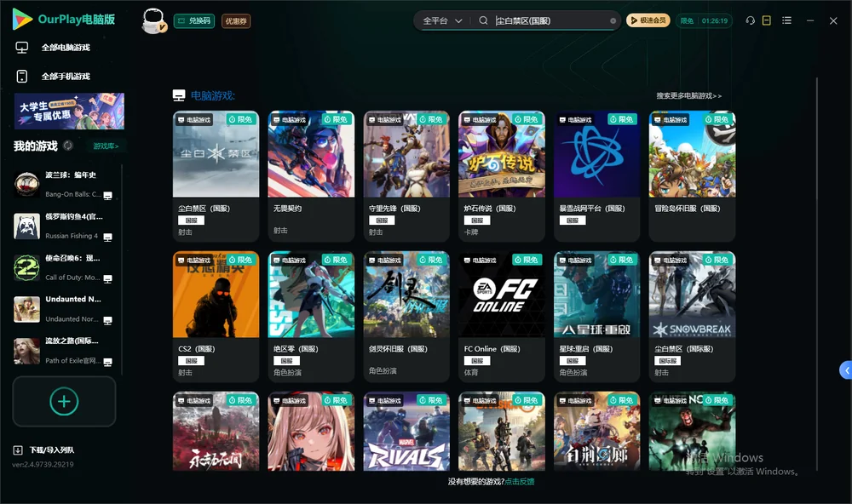The height and width of the screenshot is (504, 852).
Task: Click 限免 badge on 无畏契约 card
Action: pos(336,119)
